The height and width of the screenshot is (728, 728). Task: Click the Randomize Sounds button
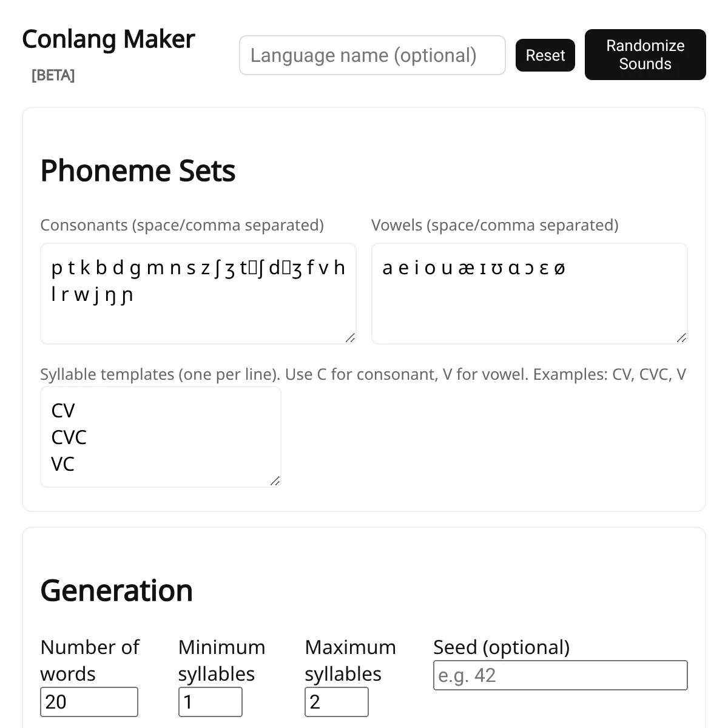pyautogui.click(x=645, y=55)
